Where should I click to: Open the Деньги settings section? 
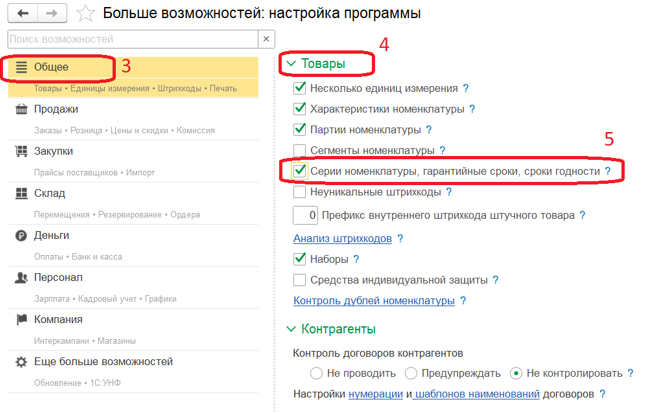pos(52,236)
